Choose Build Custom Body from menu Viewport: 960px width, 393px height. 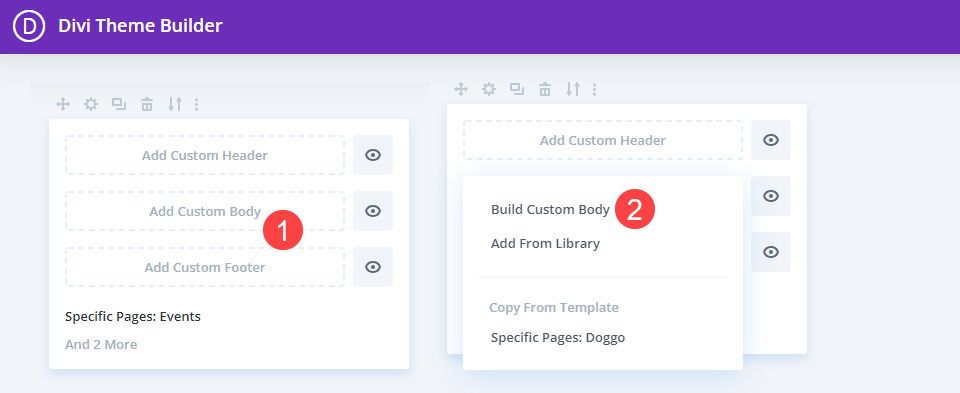[550, 209]
